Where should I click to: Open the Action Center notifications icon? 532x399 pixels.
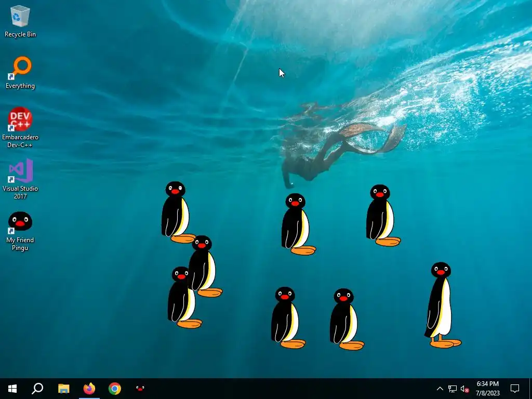coord(515,389)
